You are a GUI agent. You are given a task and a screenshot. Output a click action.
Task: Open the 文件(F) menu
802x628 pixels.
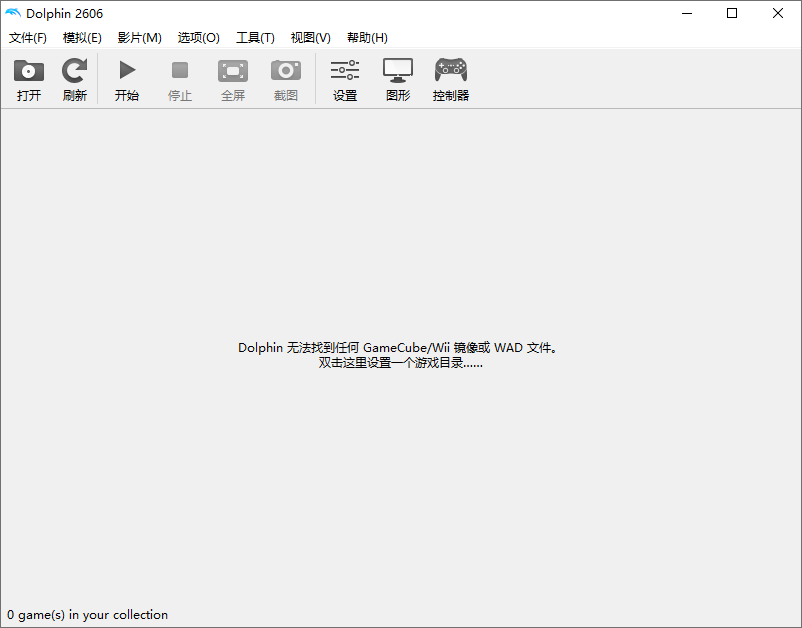[x=28, y=37]
